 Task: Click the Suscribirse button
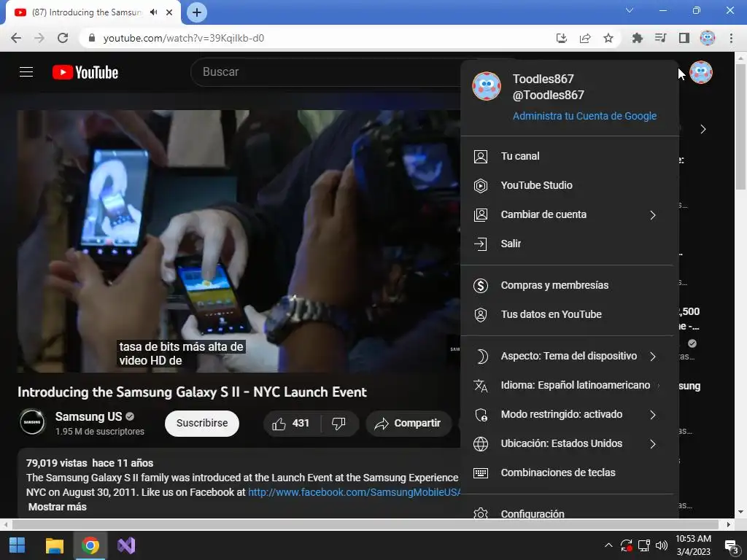point(202,424)
